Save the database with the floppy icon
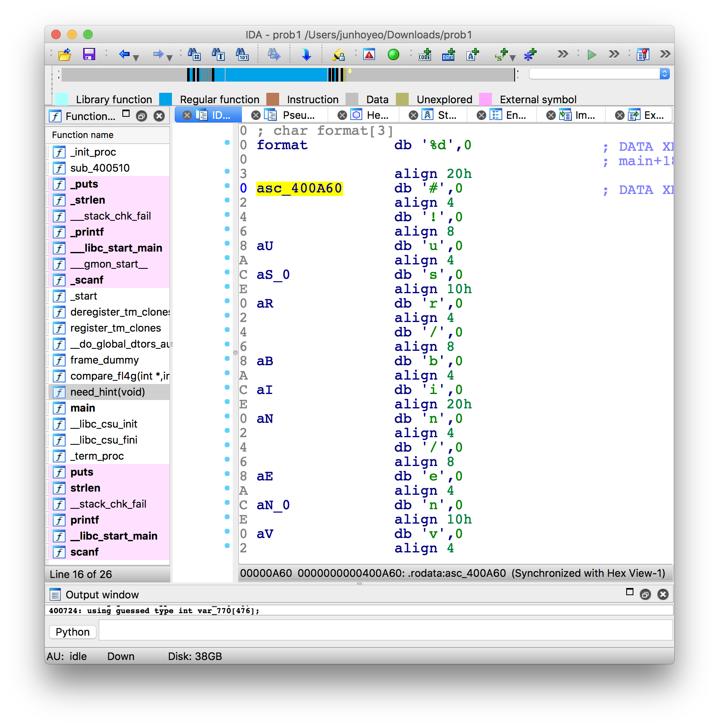719x728 pixels. click(x=89, y=54)
